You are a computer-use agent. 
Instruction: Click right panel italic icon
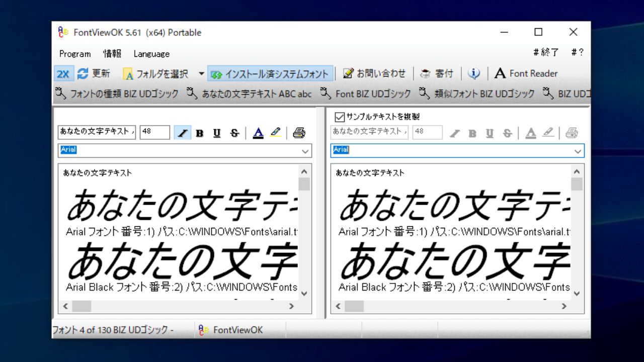(455, 133)
